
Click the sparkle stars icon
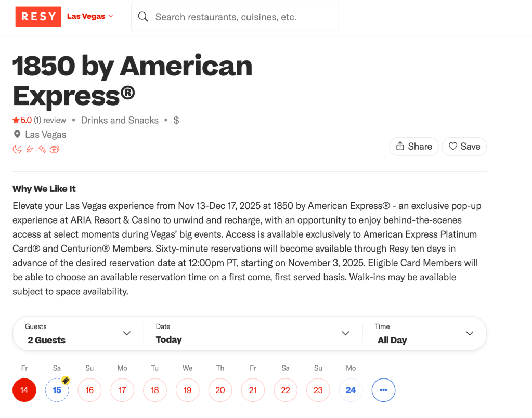point(42,149)
